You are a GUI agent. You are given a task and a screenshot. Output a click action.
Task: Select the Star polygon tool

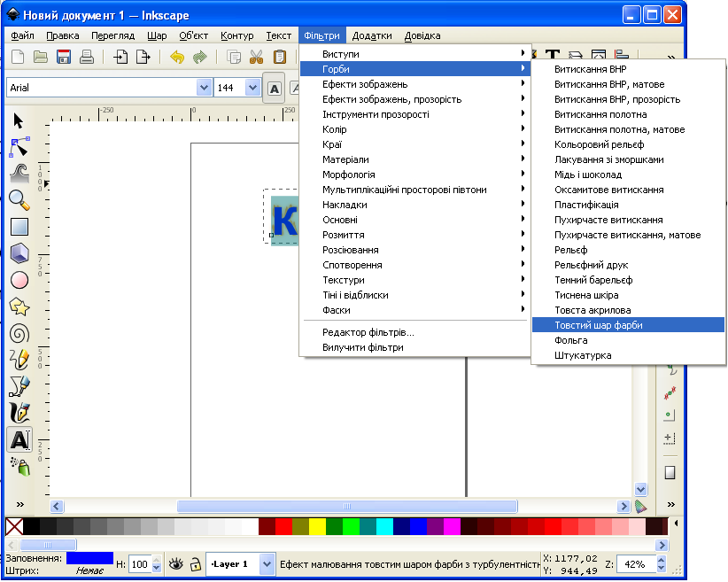coord(19,307)
